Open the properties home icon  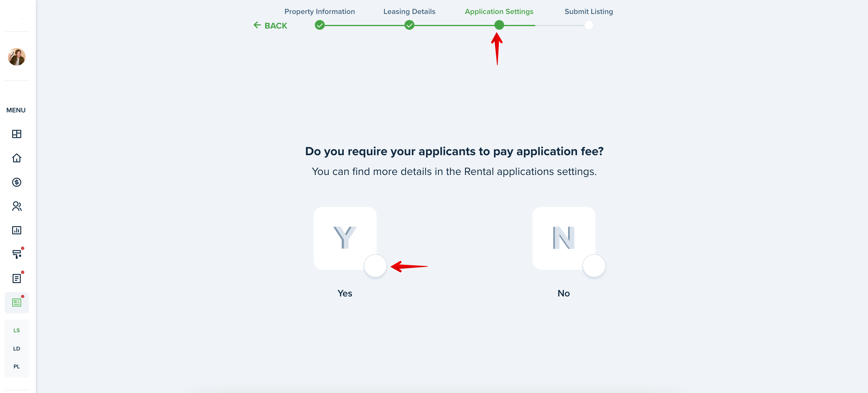pyautogui.click(x=16, y=158)
